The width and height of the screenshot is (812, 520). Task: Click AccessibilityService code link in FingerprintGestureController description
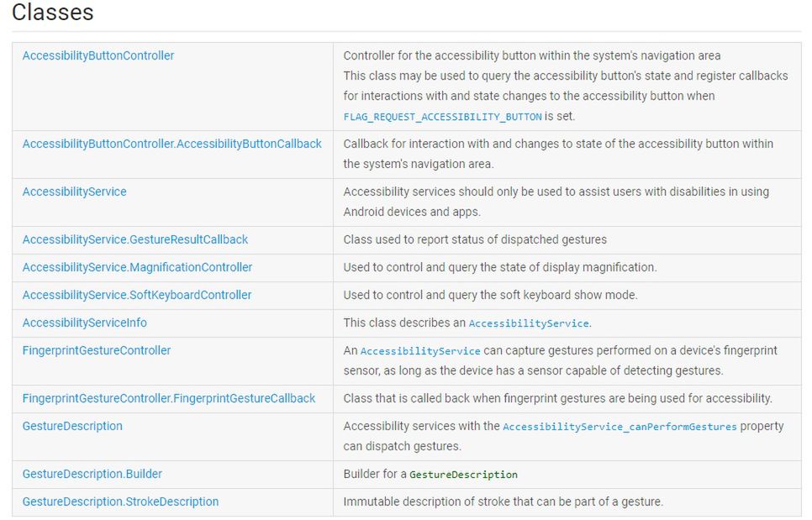click(x=420, y=351)
